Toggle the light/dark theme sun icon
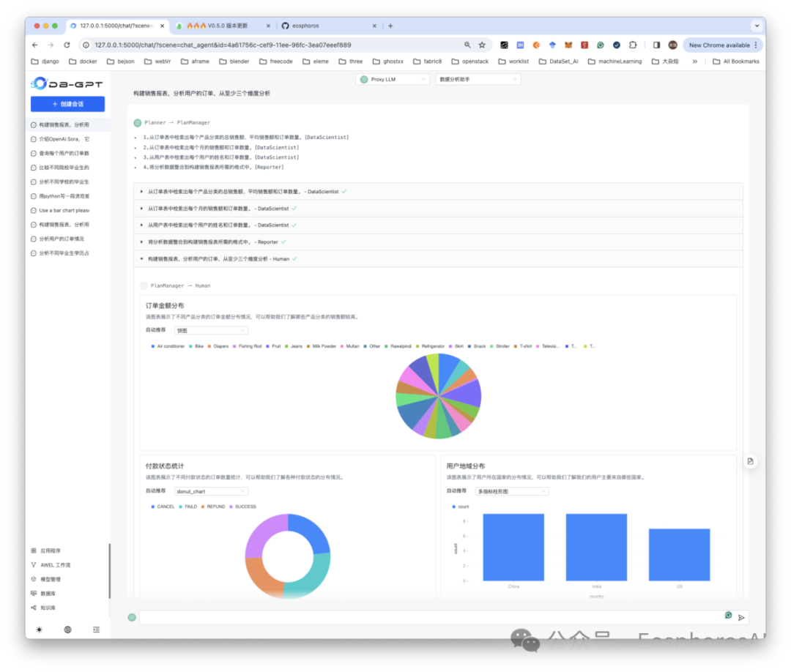The image size is (791, 672). [x=40, y=629]
